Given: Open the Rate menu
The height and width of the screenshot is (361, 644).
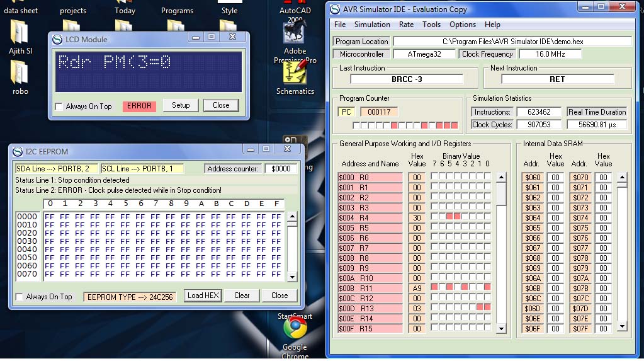Looking at the screenshot, I should [x=406, y=25].
